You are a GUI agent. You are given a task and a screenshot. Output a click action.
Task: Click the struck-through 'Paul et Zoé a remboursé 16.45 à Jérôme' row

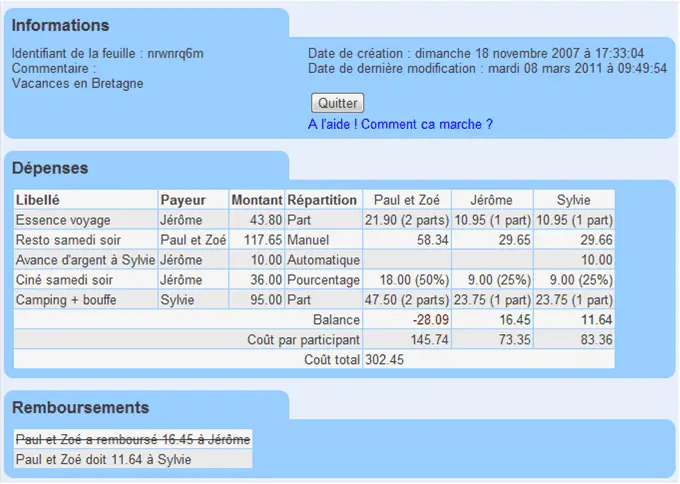coord(133,439)
